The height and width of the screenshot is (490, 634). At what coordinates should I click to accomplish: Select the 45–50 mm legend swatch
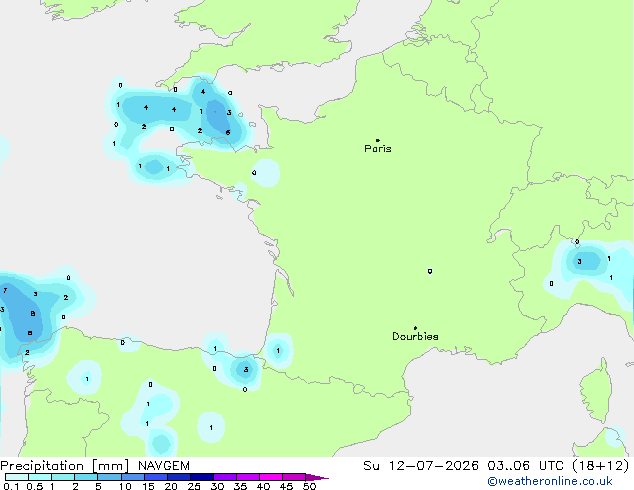point(294,477)
